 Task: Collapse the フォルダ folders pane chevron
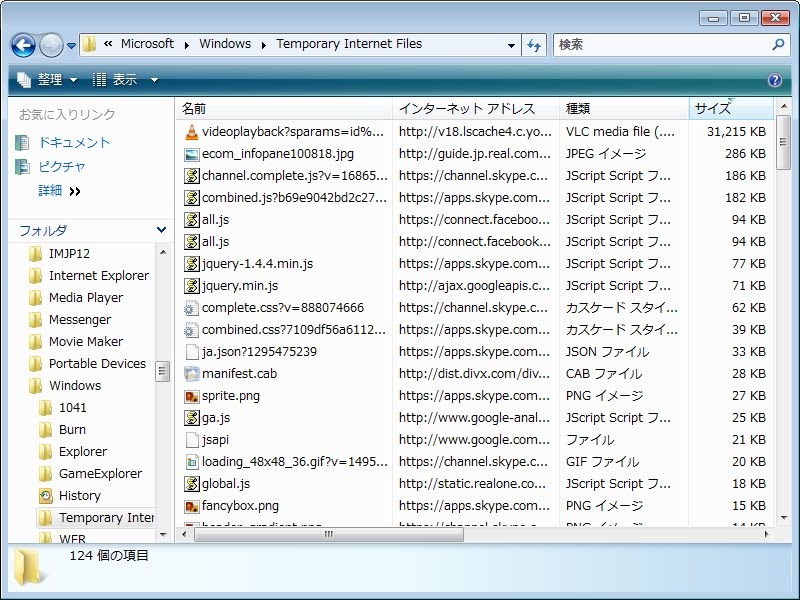click(161, 230)
